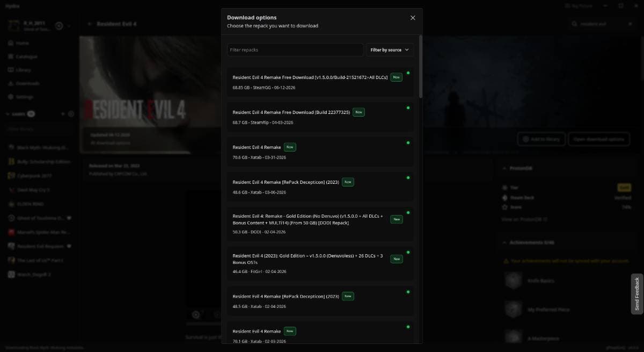644x352 pixels.
Task: Collapse the Games section chevron in the sidebar
Action: (8, 114)
